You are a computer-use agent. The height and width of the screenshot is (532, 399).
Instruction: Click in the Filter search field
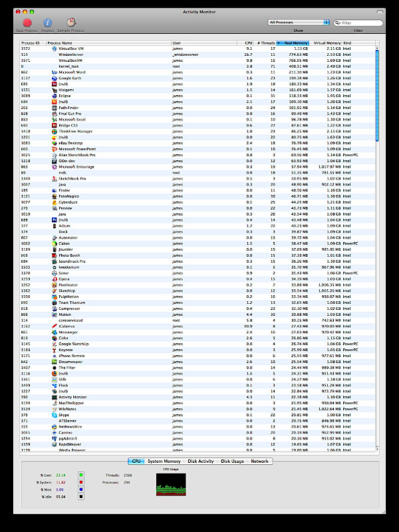[358, 23]
